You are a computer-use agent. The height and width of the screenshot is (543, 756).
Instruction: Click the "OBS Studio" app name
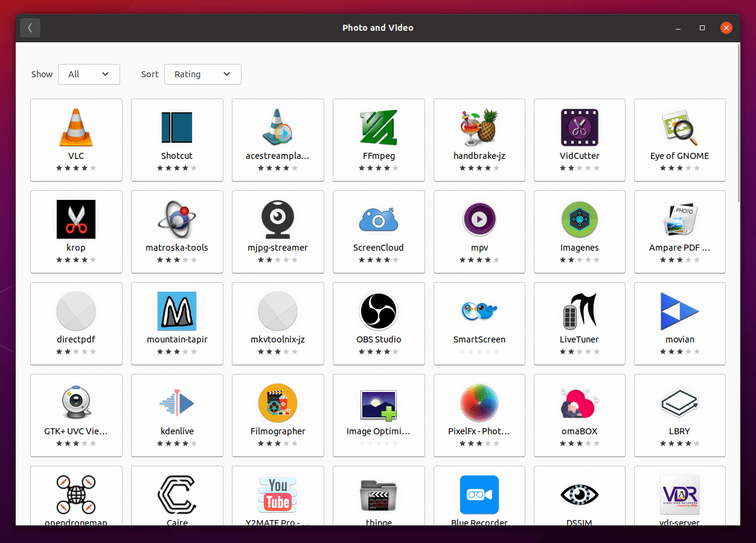(379, 339)
